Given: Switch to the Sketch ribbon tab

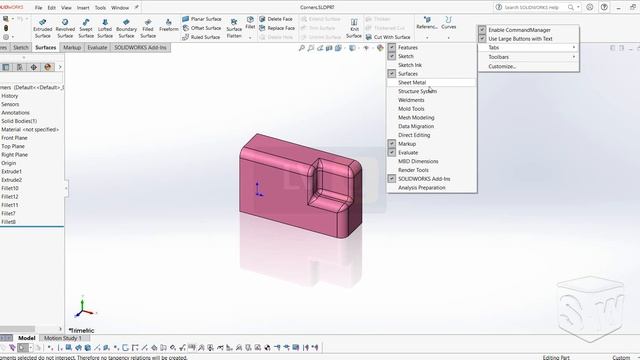Looking at the screenshot, I should click(20, 47).
